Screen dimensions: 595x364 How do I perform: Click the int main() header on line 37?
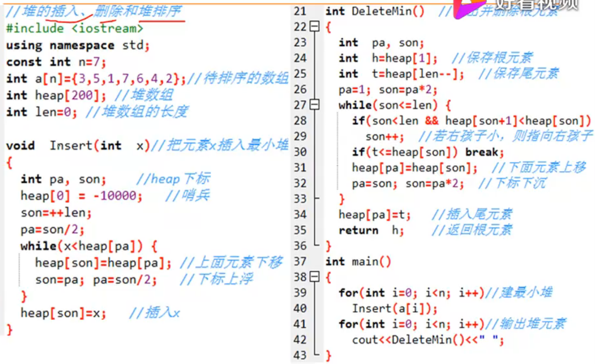(358, 261)
